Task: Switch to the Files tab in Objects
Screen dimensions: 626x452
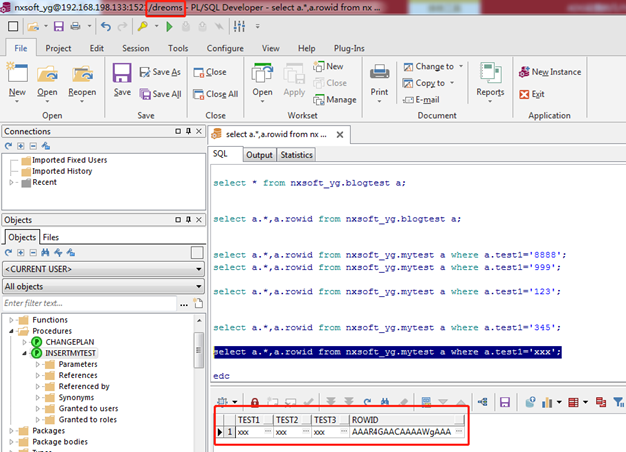Action: (x=50, y=237)
